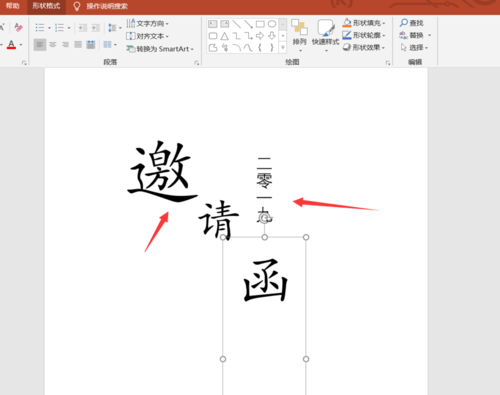
Task: Click the Clear All Formatting eraser icon
Action: (x=18, y=27)
